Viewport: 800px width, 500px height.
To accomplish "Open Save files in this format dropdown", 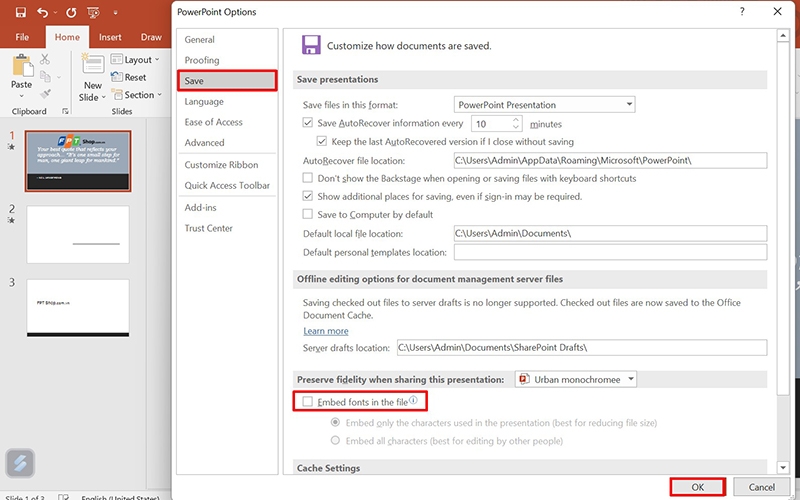I will (x=544, y=105).
